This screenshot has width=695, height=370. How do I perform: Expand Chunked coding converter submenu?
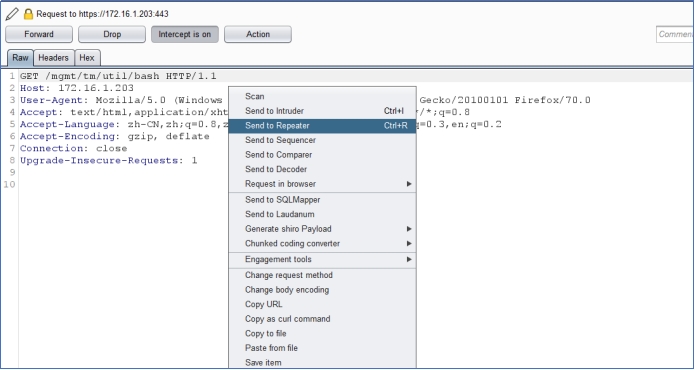tap(322, 243)
